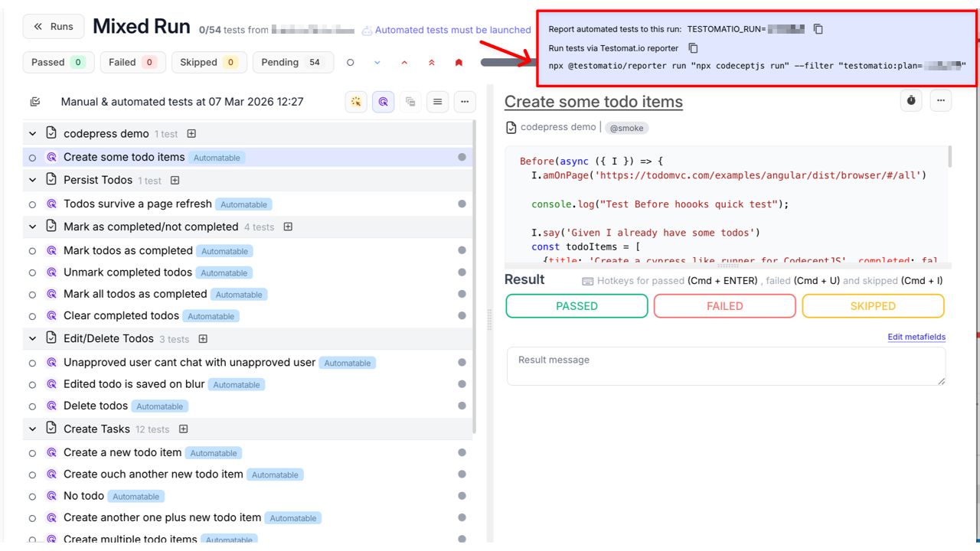The height and width of the screenshot is (551, 980).
Task: Expand plus box next to Create Tasks
Action: click(x=183, y=429)
